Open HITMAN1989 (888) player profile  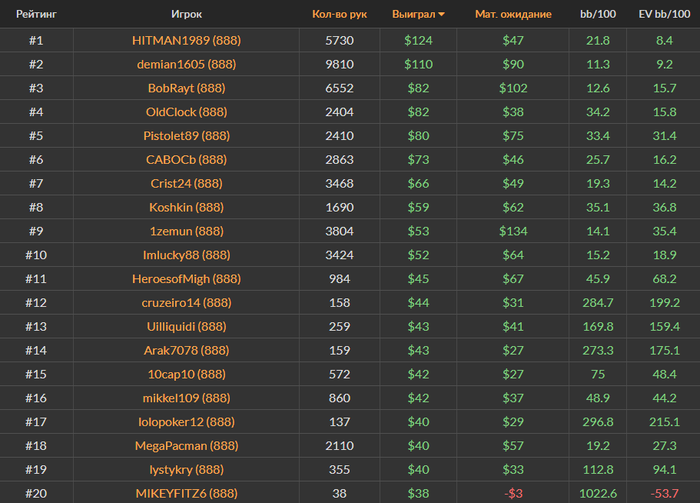pos(186,40)
